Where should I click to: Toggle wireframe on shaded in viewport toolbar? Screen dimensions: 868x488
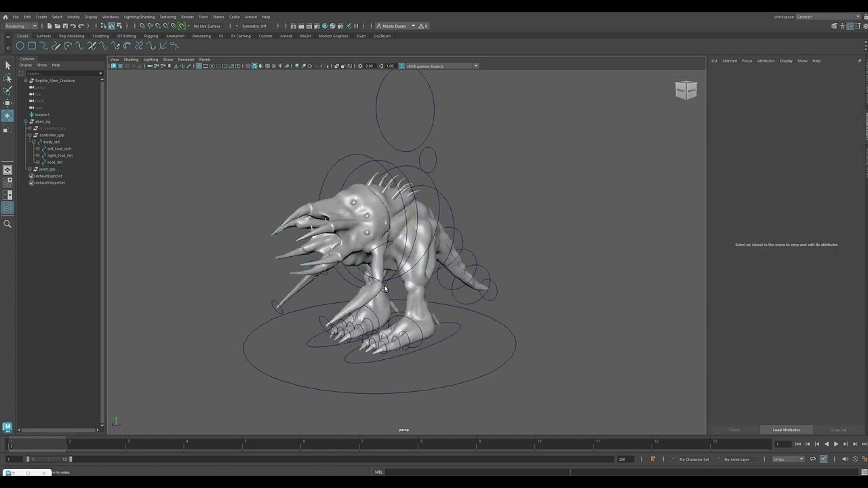[x=260, y=66]
